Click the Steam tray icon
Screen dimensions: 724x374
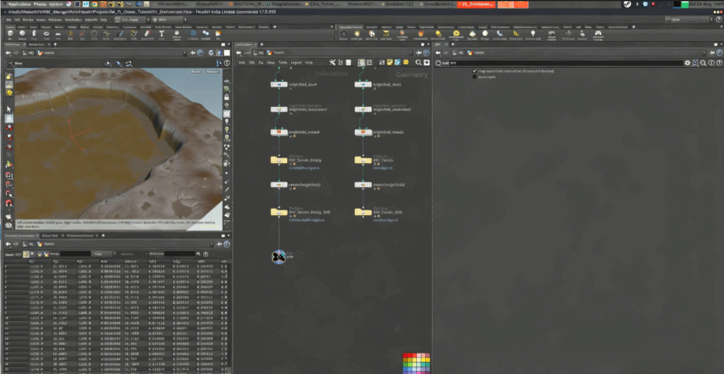click(627, 4)
